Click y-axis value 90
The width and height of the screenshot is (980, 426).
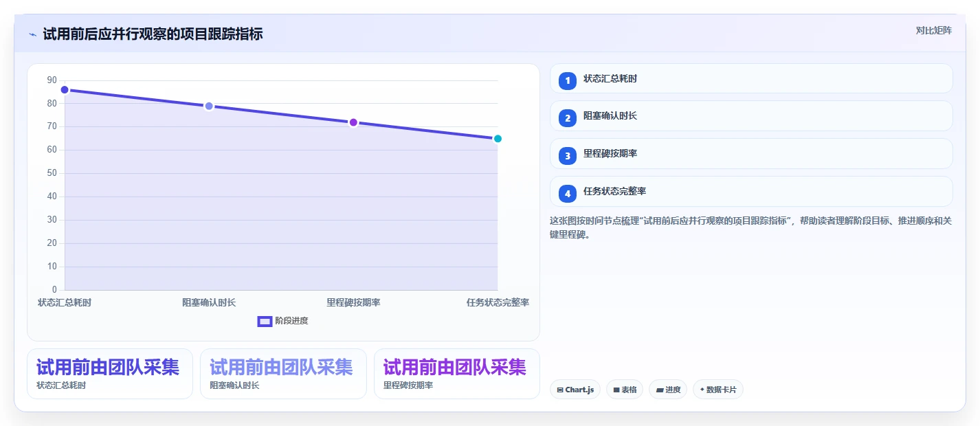point(52,80)
